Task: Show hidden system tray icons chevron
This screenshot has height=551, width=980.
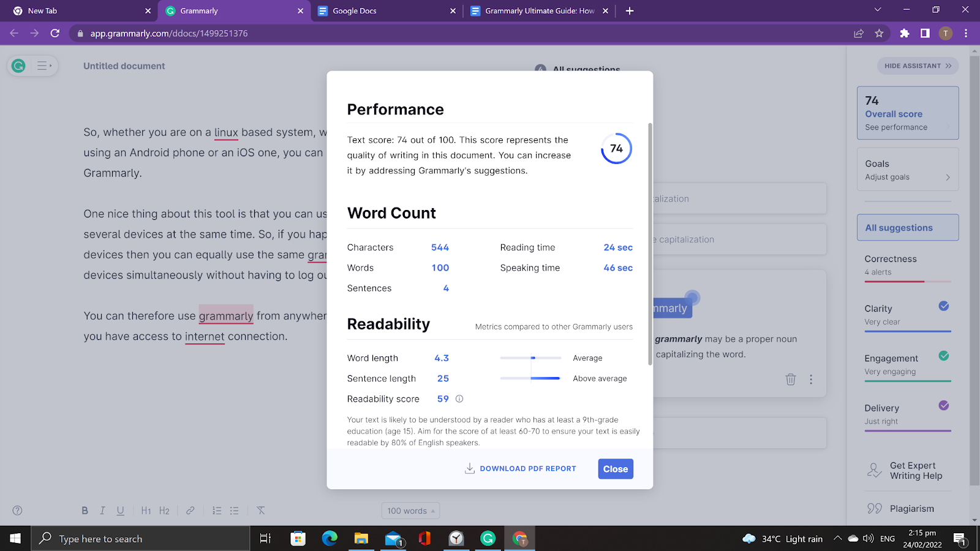Action: click(837, 539)
